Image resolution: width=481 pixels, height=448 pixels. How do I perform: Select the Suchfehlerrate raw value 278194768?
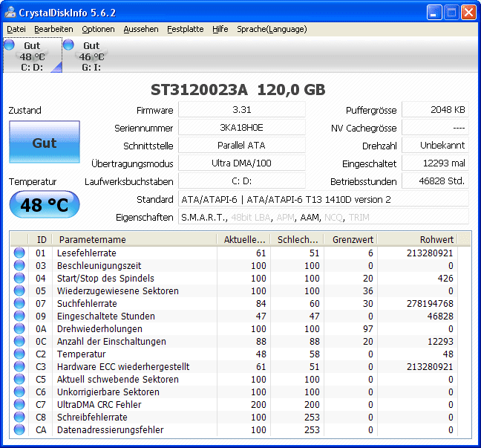point(430,303)
